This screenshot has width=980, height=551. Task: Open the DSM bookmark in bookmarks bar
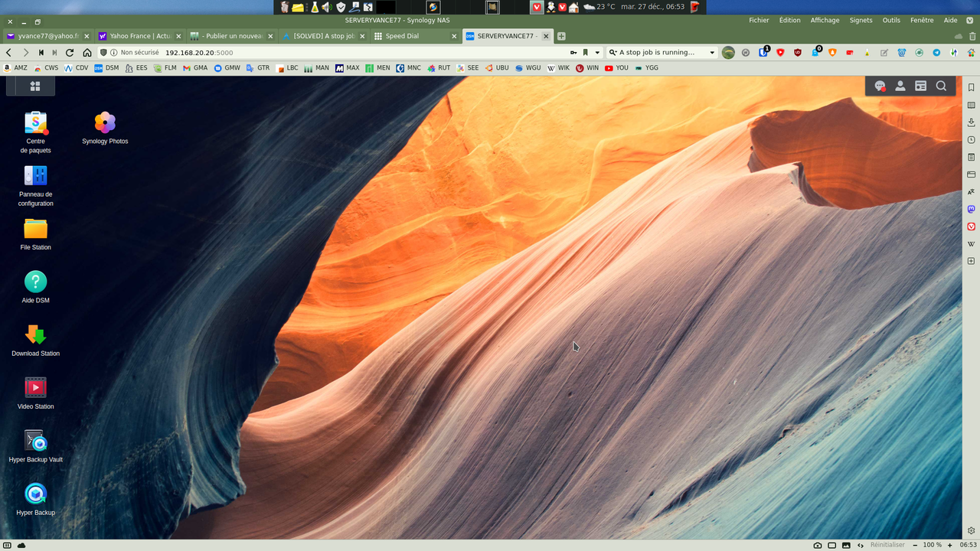106,68
